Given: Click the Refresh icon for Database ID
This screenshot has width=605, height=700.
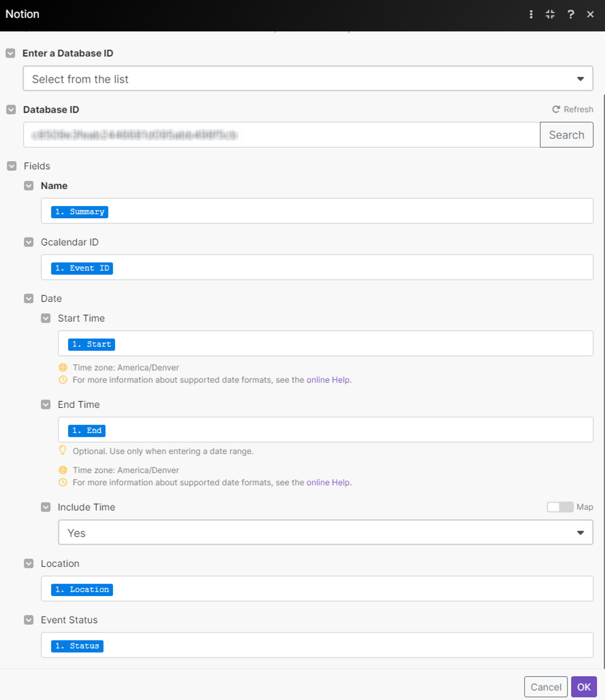Looking at the screenshot, I should coord(556,109).
